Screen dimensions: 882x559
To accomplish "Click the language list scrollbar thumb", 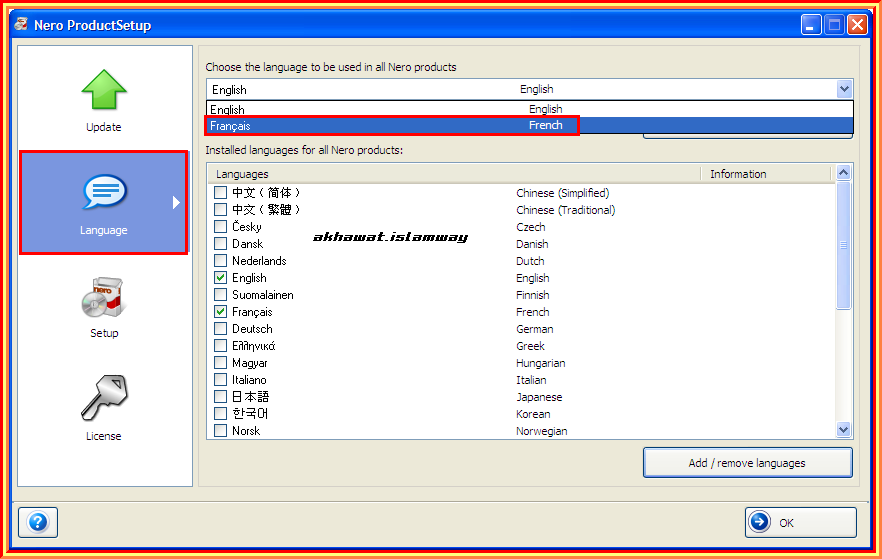I will [x=843, y=245].
